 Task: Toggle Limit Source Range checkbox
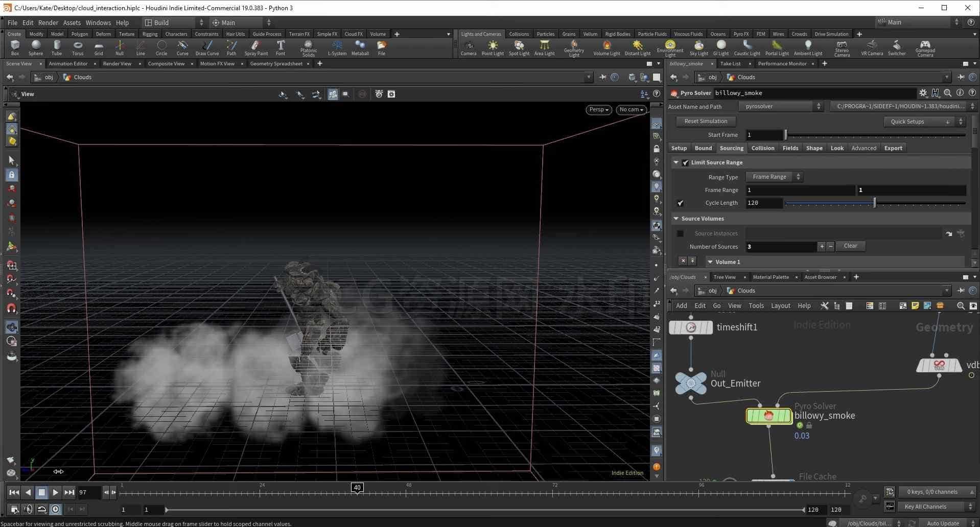[685, 162]
